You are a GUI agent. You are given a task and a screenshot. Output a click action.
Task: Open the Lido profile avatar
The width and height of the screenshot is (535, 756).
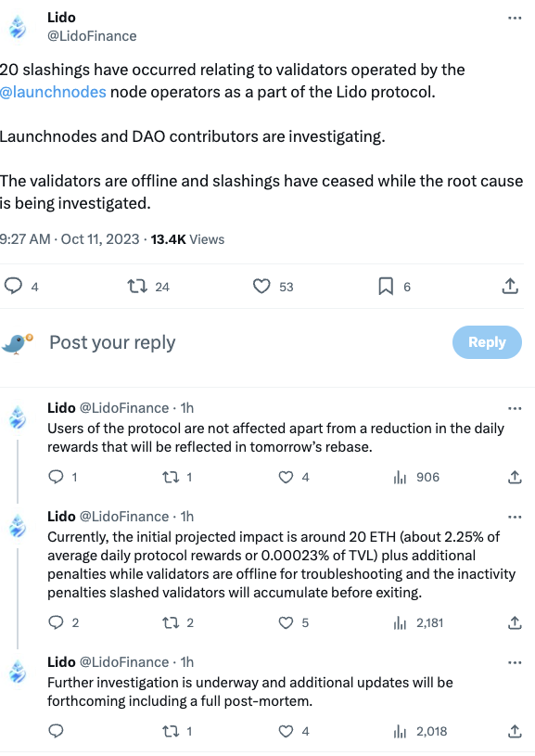click(19, 24)
